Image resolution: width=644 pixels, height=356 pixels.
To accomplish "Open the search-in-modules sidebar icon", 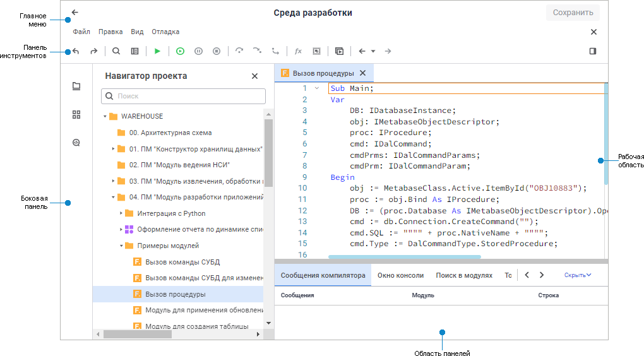I will [76, 143].
